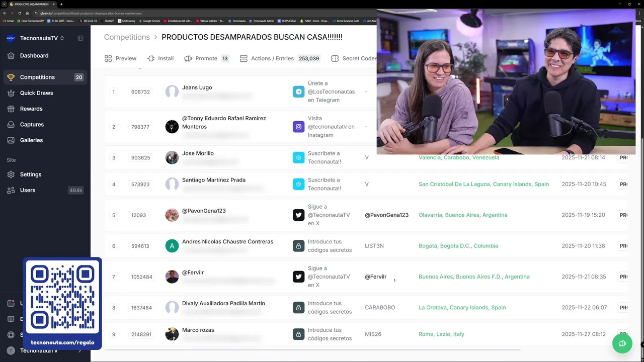Click the Telegram icon in Jeans Lugo row
This screenshot has width=644, height=362.
(299, 92)
